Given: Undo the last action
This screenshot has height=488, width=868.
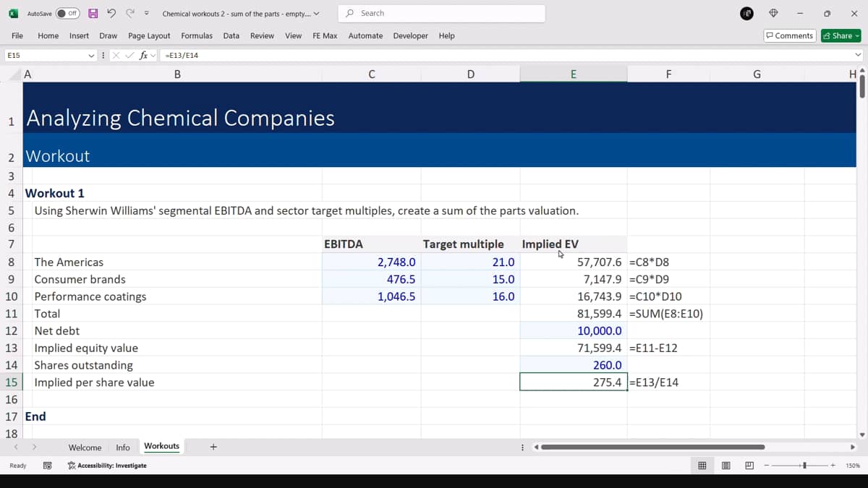Looking at the screenshot, I should pyautogui.click(x=111, y=13).
